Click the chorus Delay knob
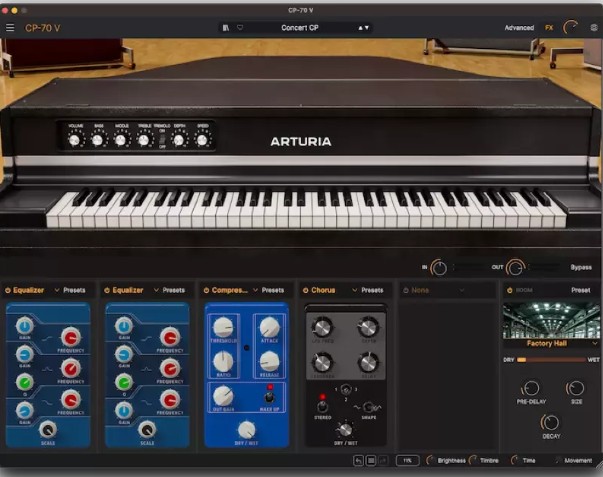 368,362
